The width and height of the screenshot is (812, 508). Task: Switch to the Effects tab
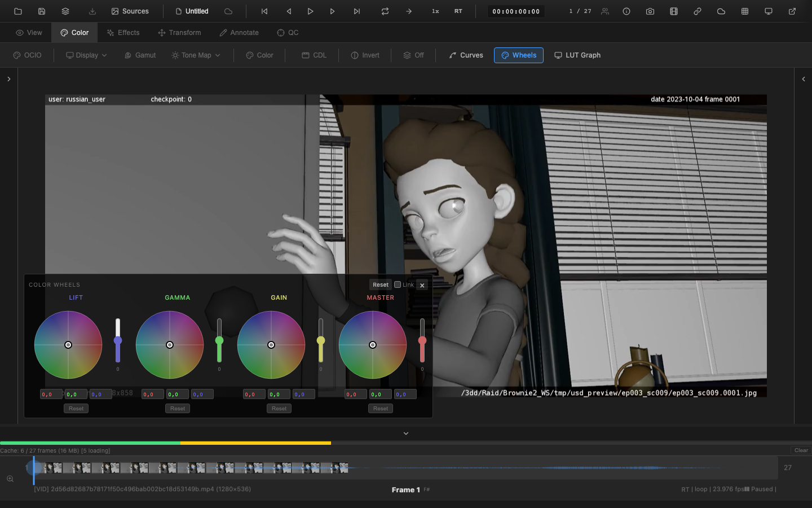[x=123, y=32]
